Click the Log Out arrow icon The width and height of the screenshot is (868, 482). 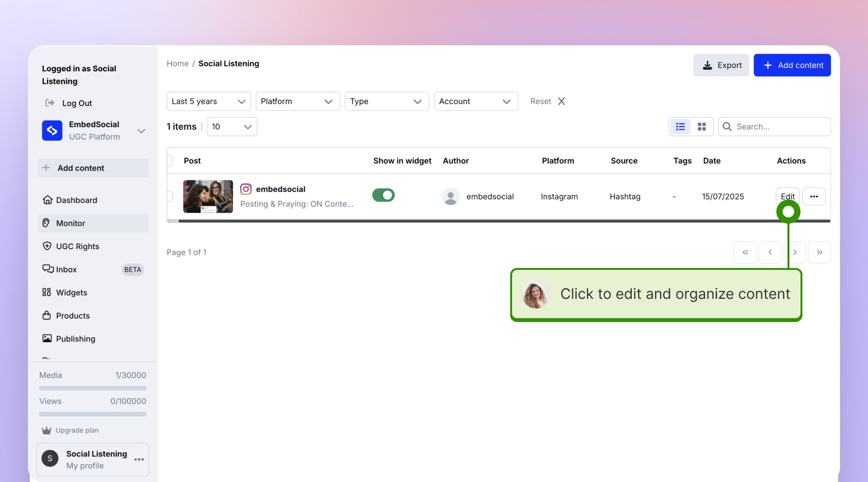point(50,103)
